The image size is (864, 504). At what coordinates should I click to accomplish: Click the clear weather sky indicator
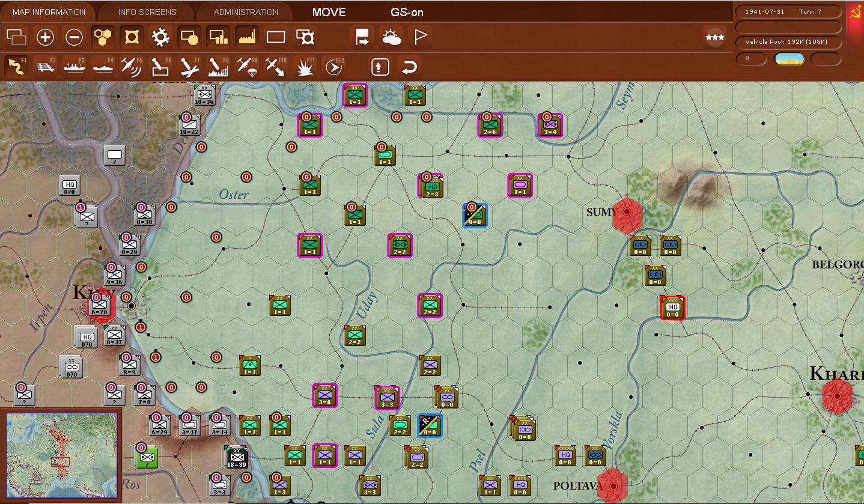(x=789, y=59)
